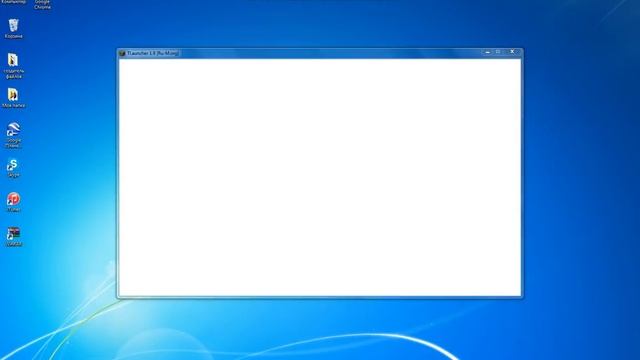
Task: Select the zipped folder icon under Корзина
Action: pyautogui.click(x=13, y=66)
